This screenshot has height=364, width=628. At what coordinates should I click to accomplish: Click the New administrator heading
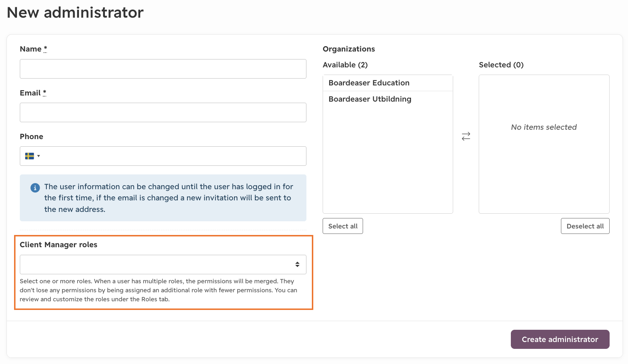[x=75, y=13]
